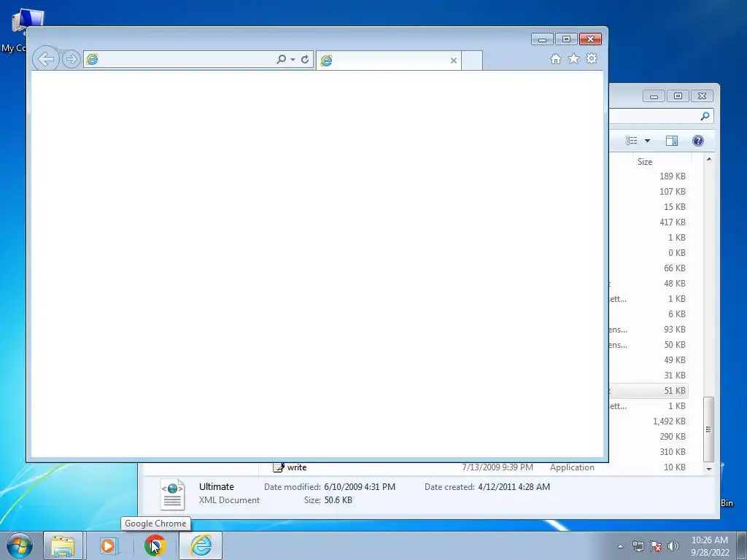The width and height of the screenshot is (747, 560).
Task: Refresh the Internet Explorer page
Action: pos(305,60)
